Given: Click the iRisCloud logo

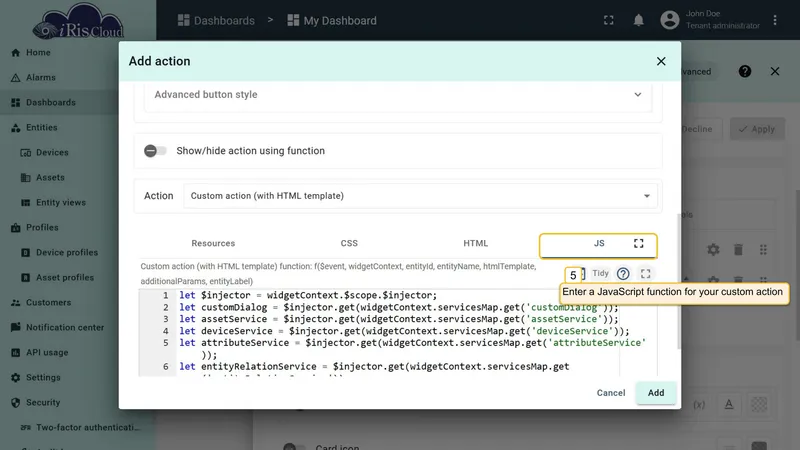Looking at the screenshot, I should tap(78, 22).
